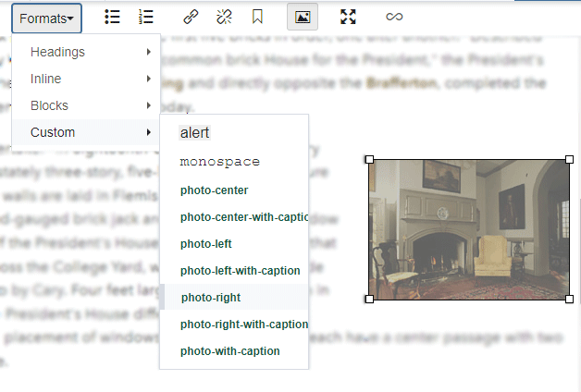This screenshot has height=392, width=581.
Task: Click the infinity symbol icon
Action: [x=394, y=17]
